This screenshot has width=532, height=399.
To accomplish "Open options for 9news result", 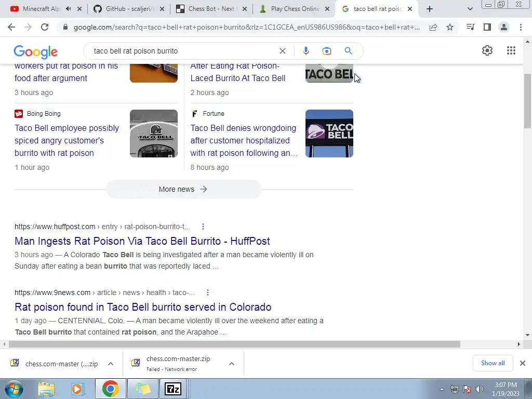I will (208, 292).
